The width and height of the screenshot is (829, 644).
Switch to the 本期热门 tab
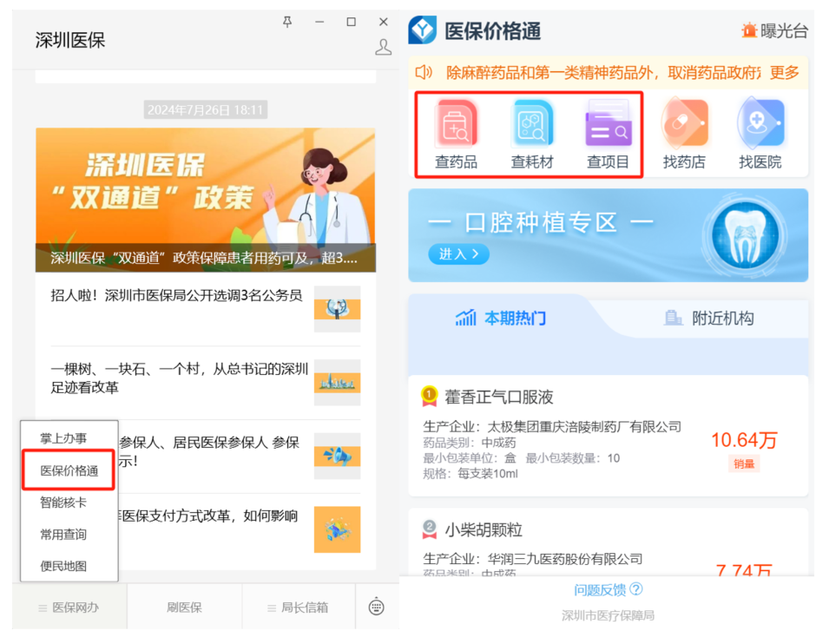[501, 318]
